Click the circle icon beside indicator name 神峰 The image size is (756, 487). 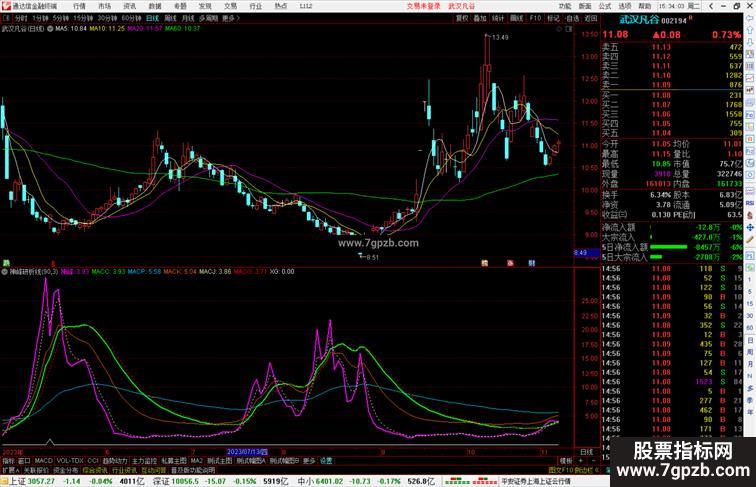4,272
